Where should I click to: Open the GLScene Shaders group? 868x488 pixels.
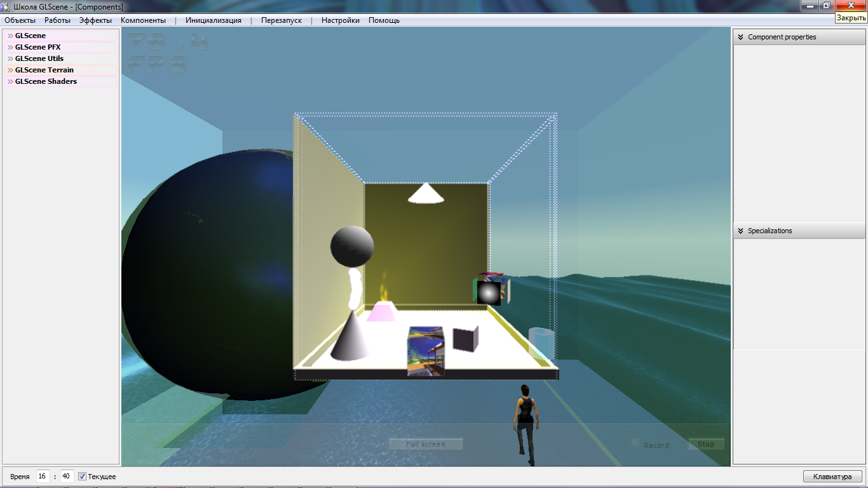(x=46, y=81)
